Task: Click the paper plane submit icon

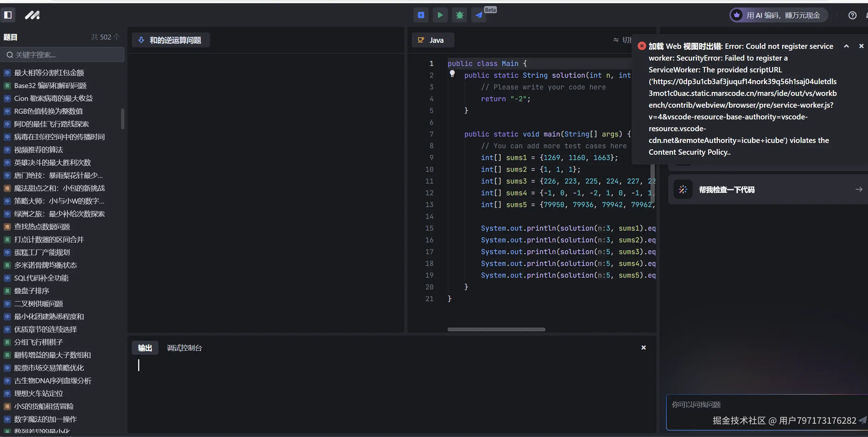Action: click(x=479, y=15)
